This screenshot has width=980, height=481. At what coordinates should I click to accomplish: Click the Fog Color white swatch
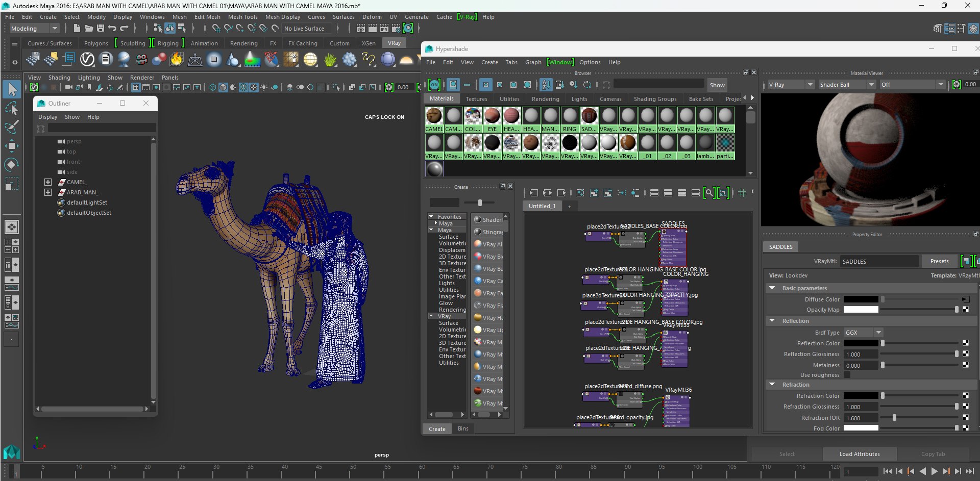point(861,428)
